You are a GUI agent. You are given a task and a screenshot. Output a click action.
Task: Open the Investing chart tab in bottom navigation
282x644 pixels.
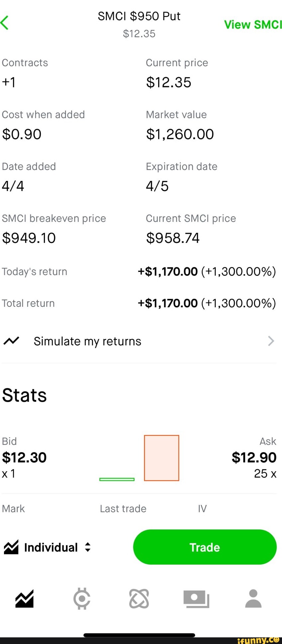[x=24, y=598]
